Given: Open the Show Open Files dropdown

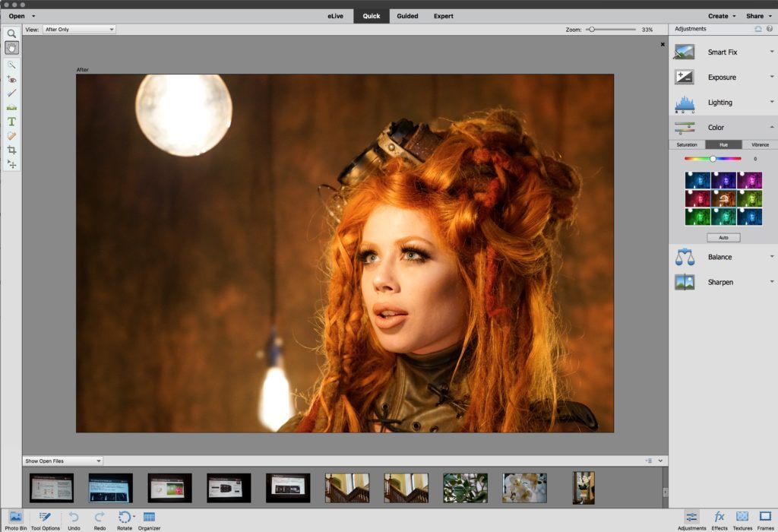Looking at the screenshot, I should [63, 461].
